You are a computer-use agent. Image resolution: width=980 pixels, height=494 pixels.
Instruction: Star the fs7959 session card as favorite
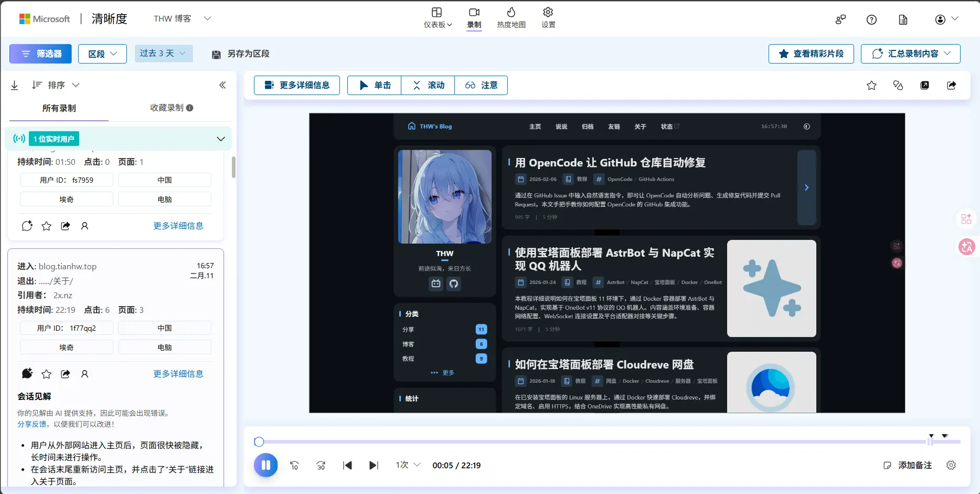click(x=46, y=226)
